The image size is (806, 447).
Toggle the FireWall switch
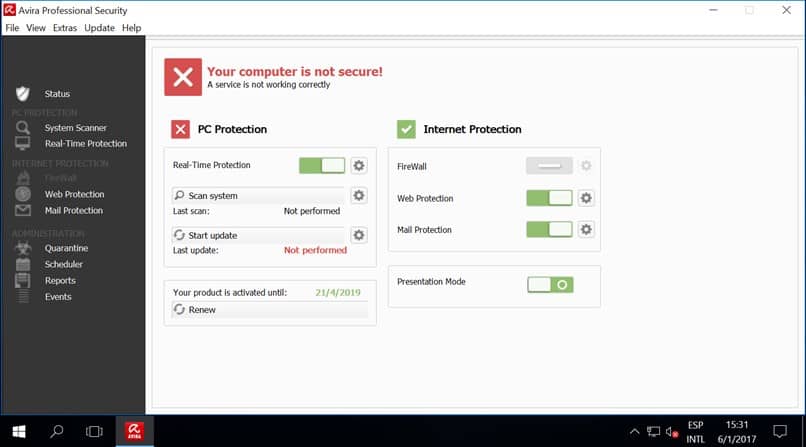pos(549,165)
